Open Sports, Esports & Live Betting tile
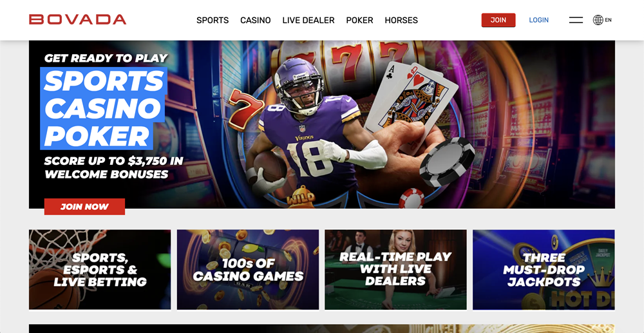 point(100,269)
